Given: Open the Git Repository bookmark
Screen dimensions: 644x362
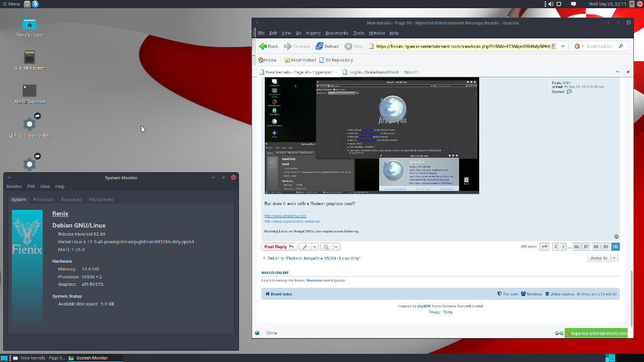Looking at the screenshot, I should (x=336, y=60).
